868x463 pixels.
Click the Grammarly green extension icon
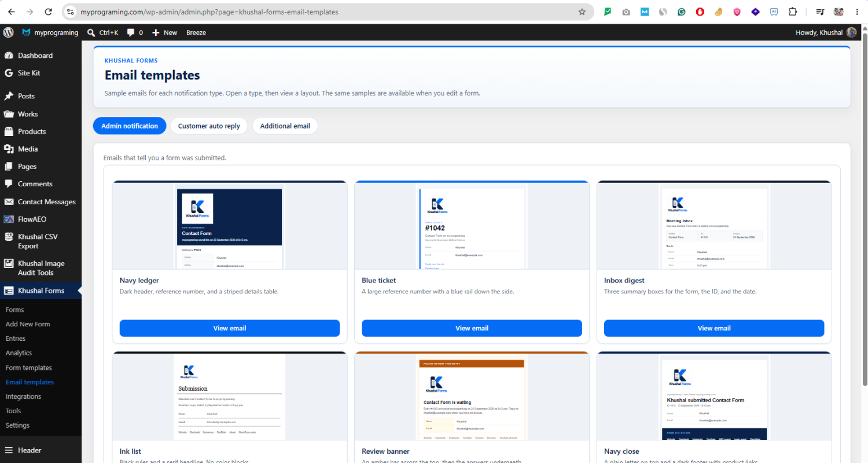point(682,12)
